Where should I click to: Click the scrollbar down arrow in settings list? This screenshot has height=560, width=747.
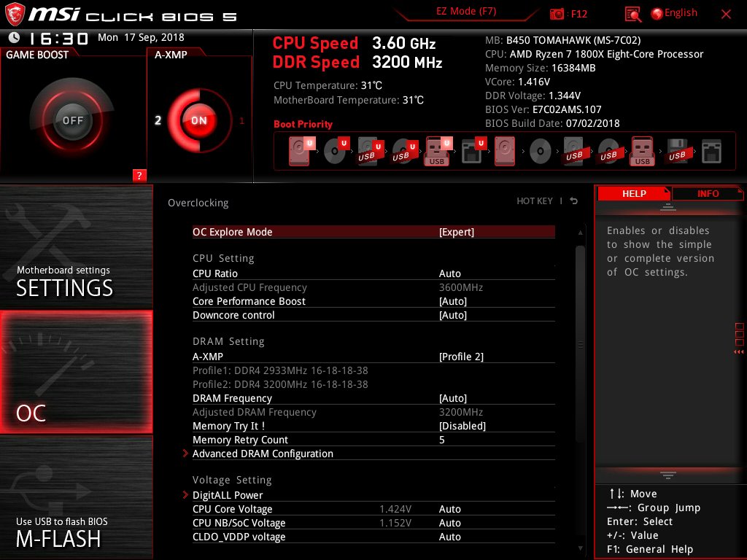coord(580,548)
